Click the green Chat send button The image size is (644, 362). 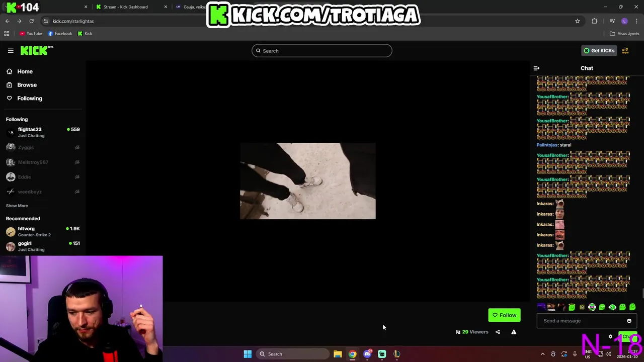coord(627,337)
